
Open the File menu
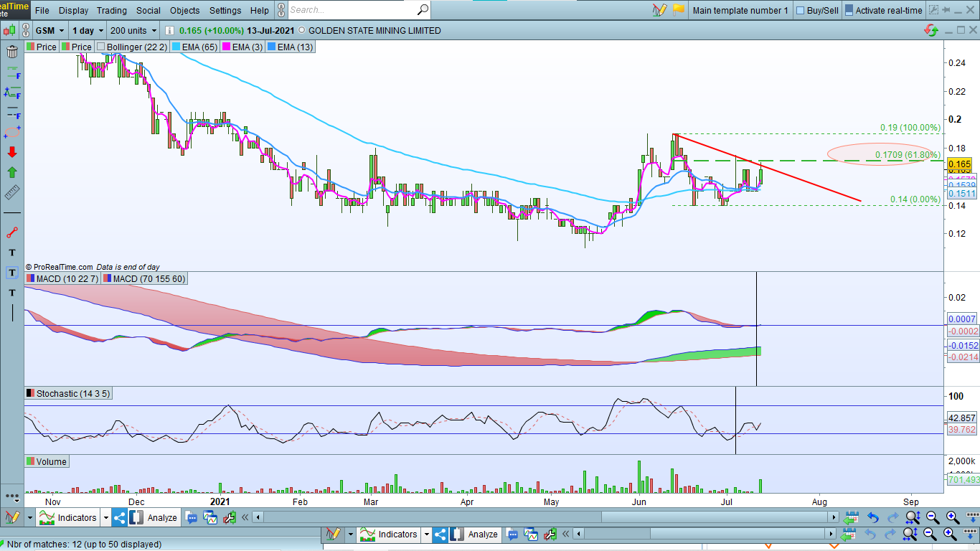[42, 10]
